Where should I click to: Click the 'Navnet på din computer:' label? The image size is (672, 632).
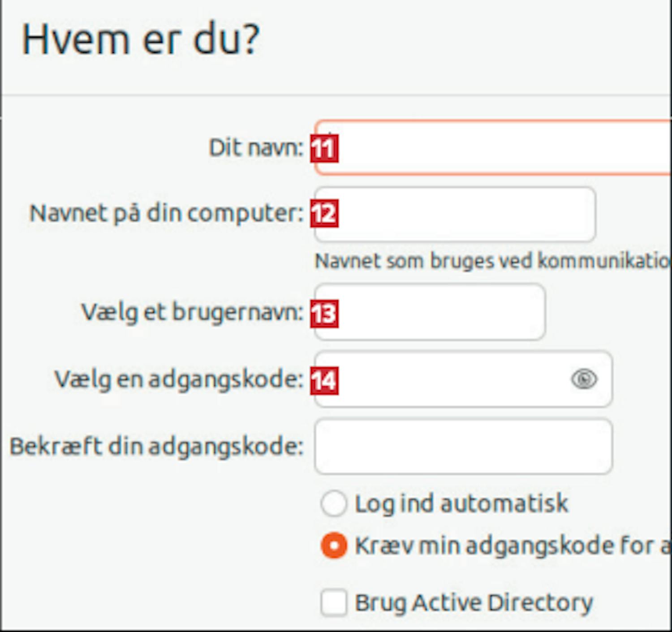point(167,213)
